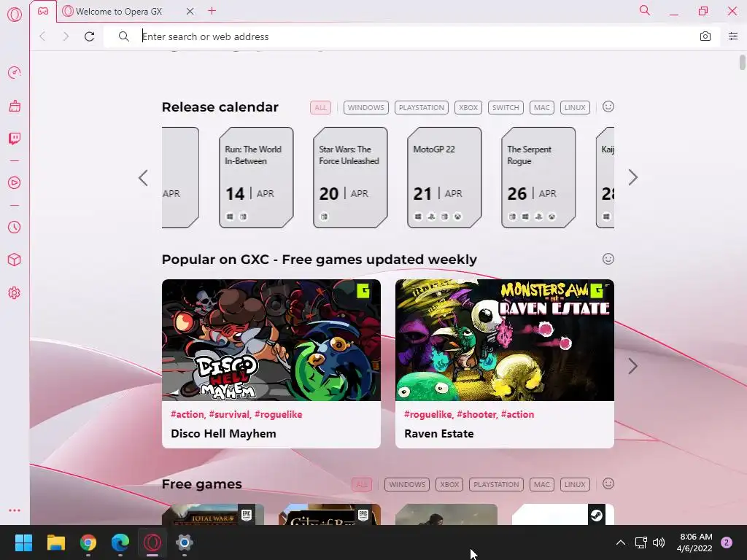The image size is (747, 560).
Task: Toggle XBOX filter in Release calendar
Action: [x=468, y=108]
